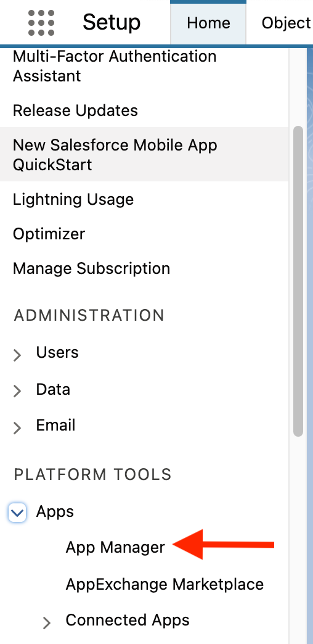Expand the Data section chevron

tap(17, 392)
